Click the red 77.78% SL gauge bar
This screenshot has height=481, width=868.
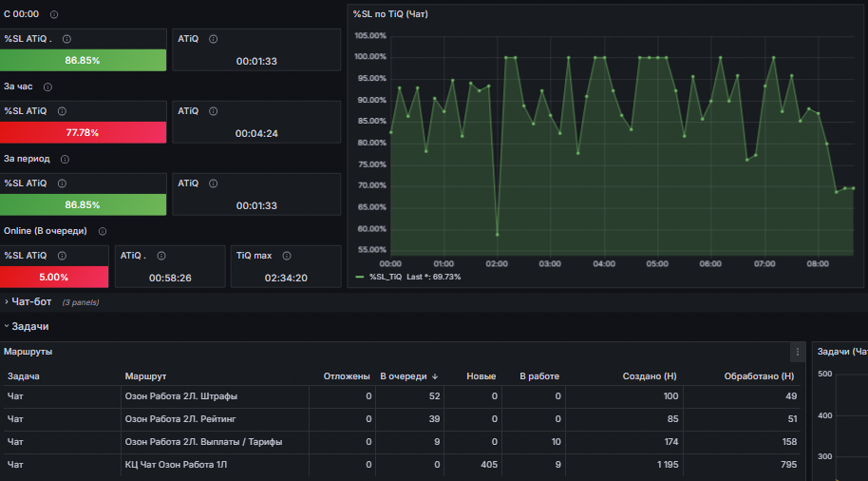point(83,132)
